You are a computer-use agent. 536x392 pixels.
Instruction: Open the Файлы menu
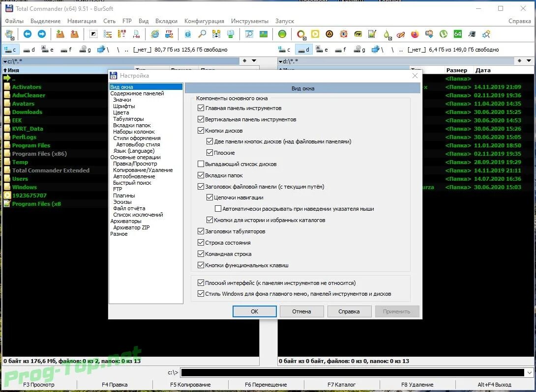click(14, 21)
